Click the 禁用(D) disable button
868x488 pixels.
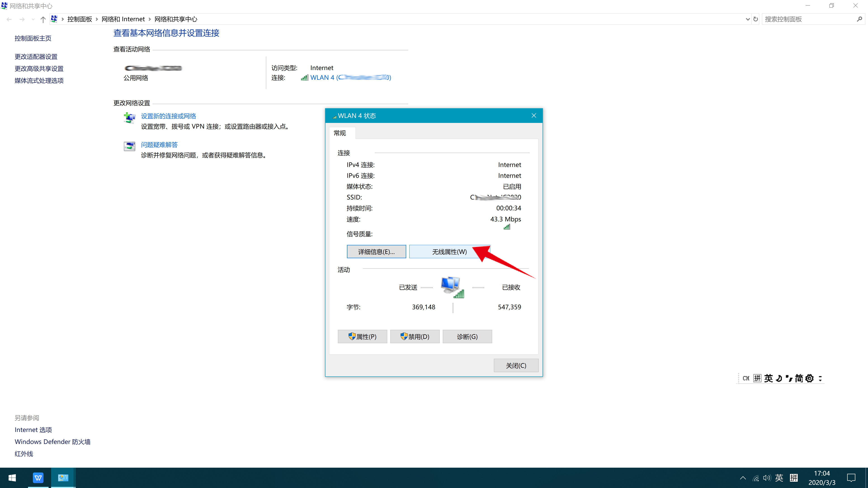click(x=415, y=336)
